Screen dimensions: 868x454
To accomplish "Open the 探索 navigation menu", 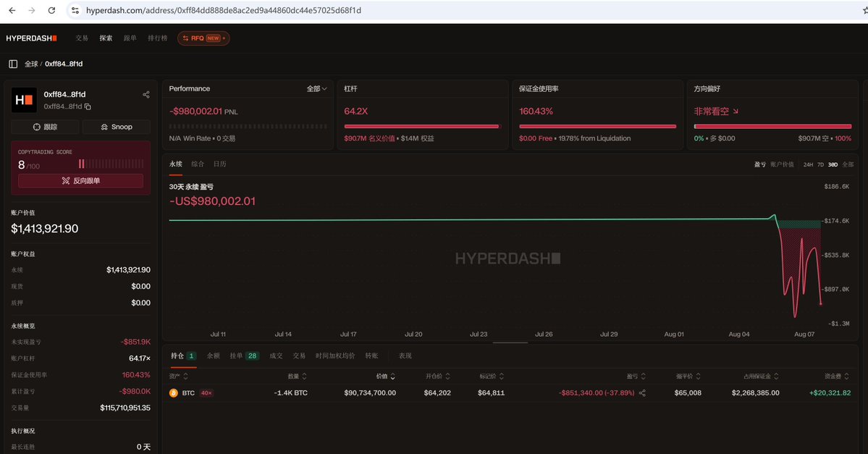I will coord(106,38).
